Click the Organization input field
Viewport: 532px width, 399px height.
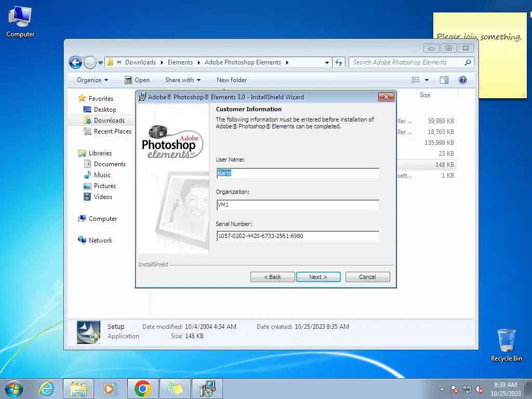tap(298, 205)
